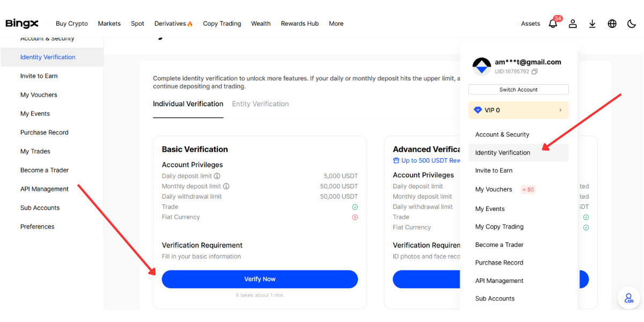Click the red disabled mark beside Fiat Currency
Screen dimensions: 644x322
[x=355, y=217]
